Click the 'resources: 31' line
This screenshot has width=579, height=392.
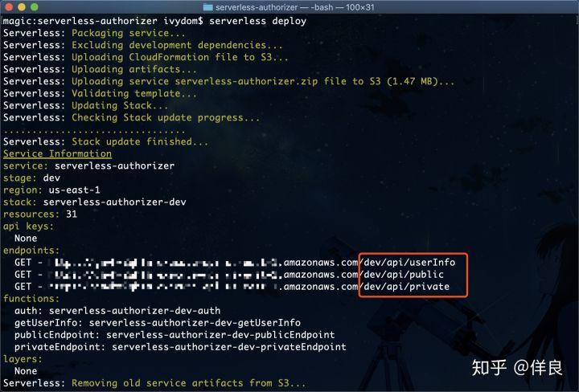[x=40, y=214]
